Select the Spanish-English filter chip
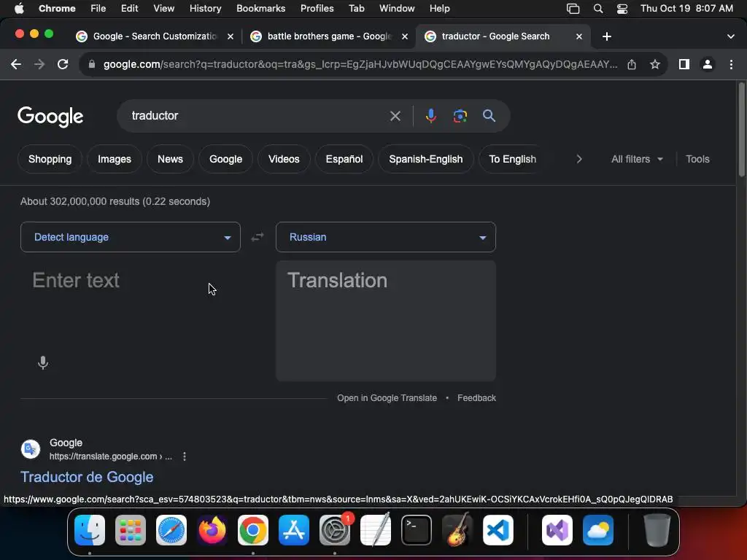 tap(426, 159)
